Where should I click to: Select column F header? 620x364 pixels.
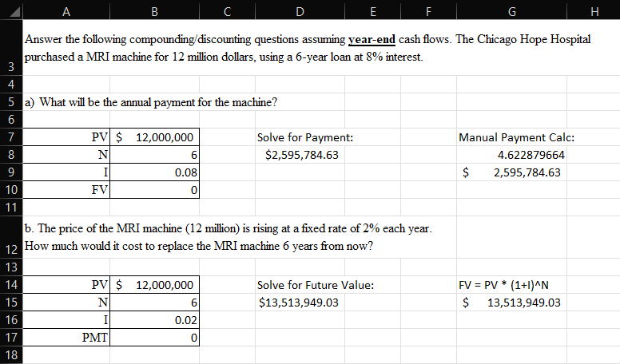(428, 11)
